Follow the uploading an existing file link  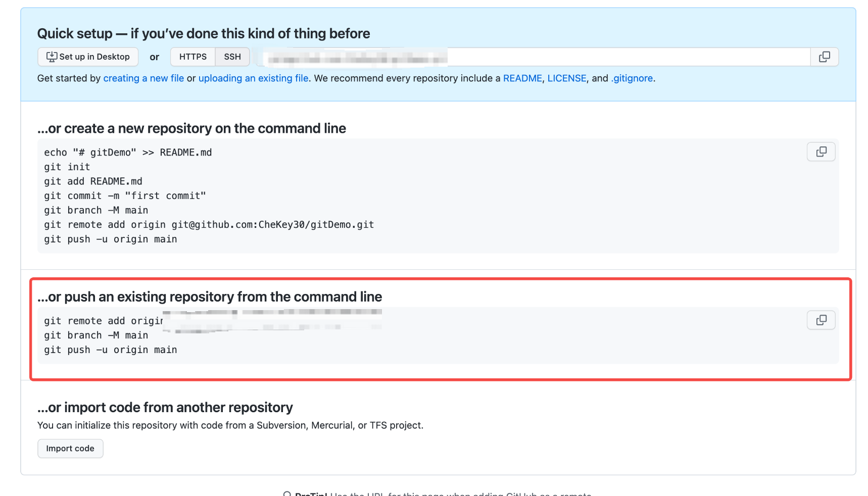pos(253,78)
